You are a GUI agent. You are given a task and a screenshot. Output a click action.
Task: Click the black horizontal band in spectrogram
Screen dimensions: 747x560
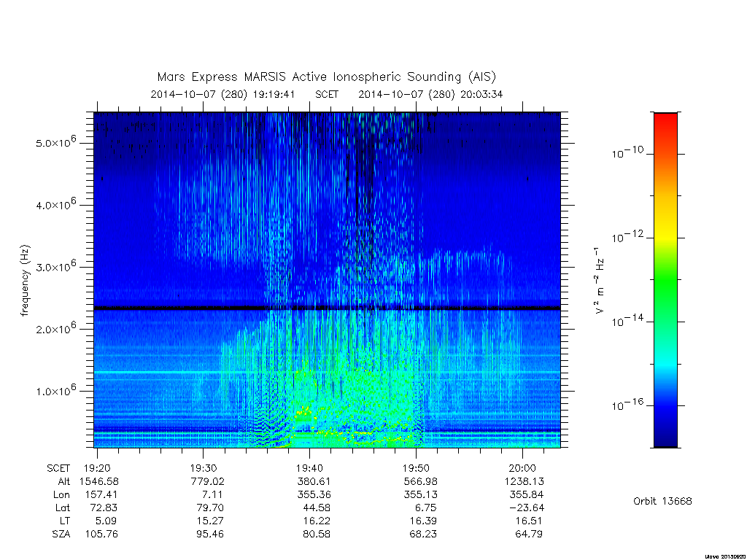coord(328,308)
